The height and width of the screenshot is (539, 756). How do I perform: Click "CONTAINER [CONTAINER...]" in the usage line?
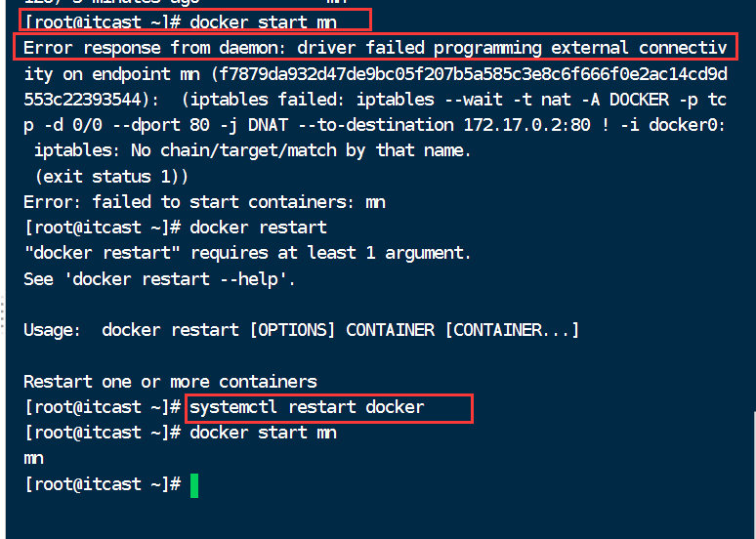click(x=463, y=330)
